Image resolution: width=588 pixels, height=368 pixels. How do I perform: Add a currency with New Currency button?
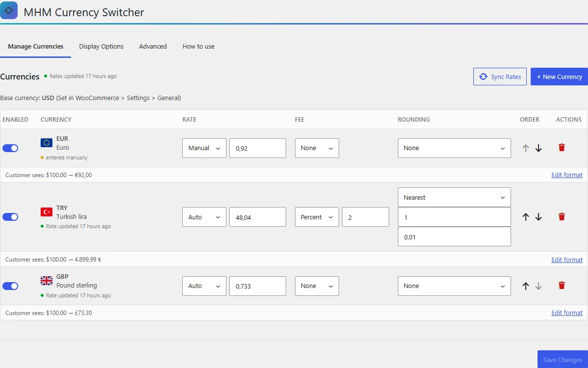point(559,77)
